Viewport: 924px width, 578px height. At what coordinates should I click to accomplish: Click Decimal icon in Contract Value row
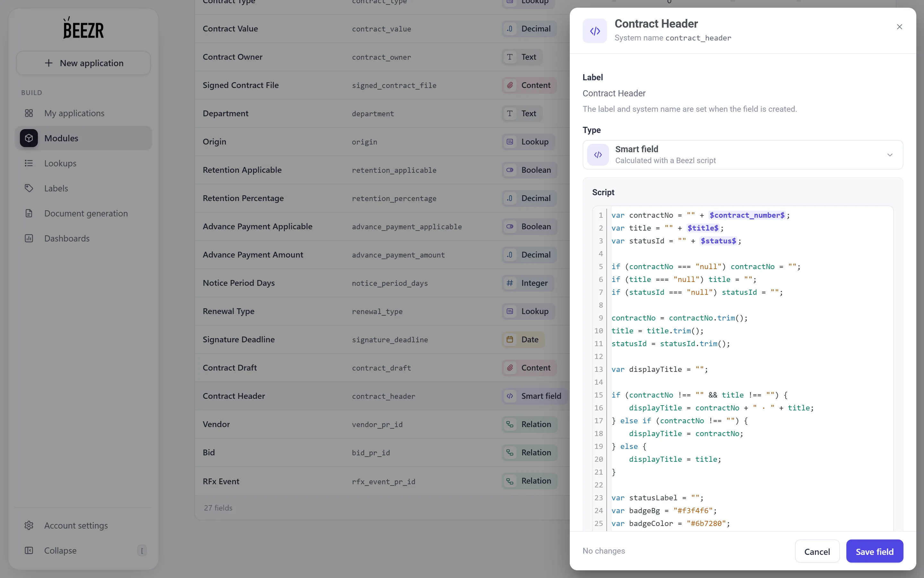(510, 29)
